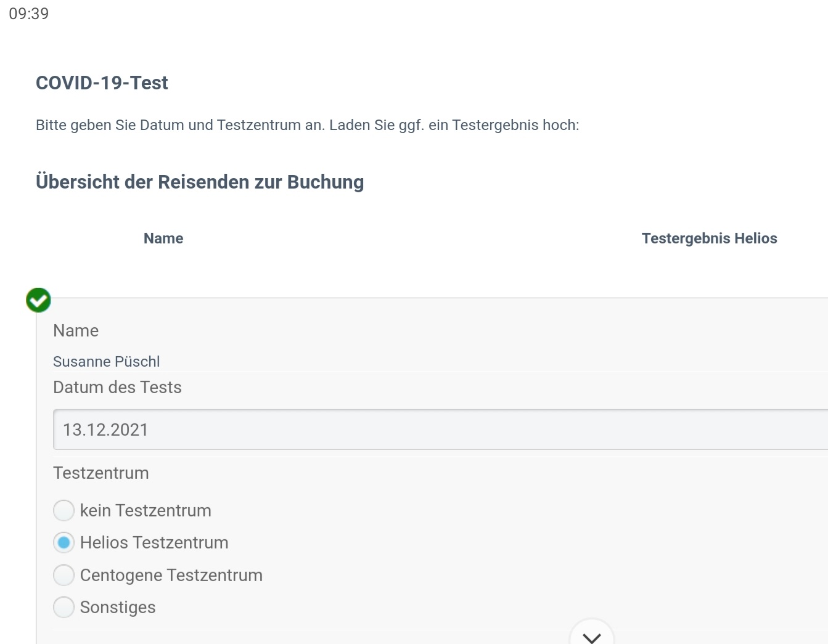Click the Helios Testzentrum option label
The height and width of the screenshot is (644, 828).
tap(154, 543)
